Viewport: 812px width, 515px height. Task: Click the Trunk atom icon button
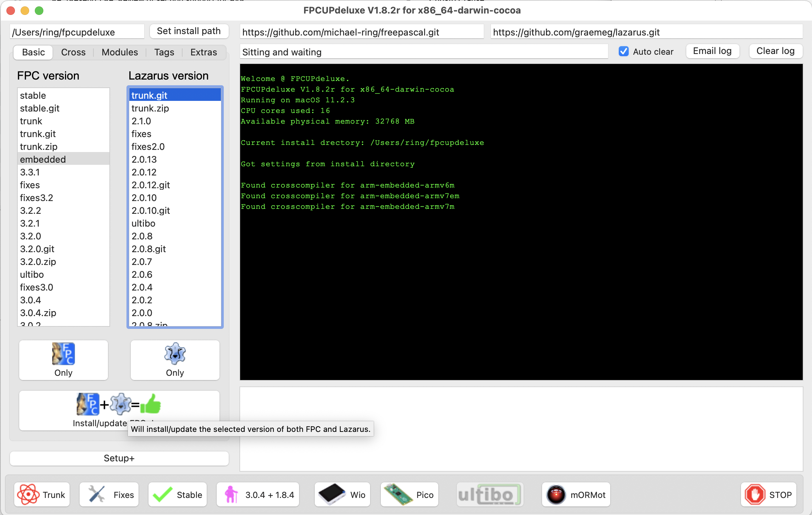pos(42,494)
